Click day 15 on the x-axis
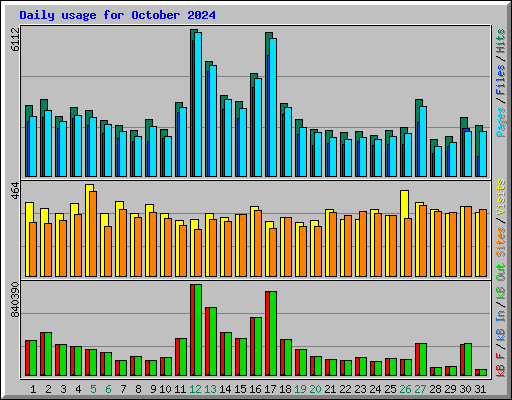The height and width of the screenshot is (400, 512). click(x=240, y=389)
